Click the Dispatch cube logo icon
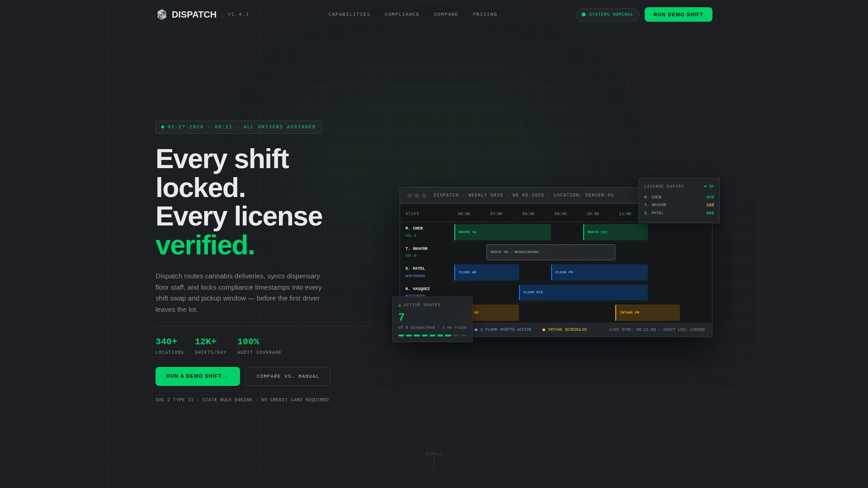Viewport: 868px width, 488px height. tap(161, 14)
